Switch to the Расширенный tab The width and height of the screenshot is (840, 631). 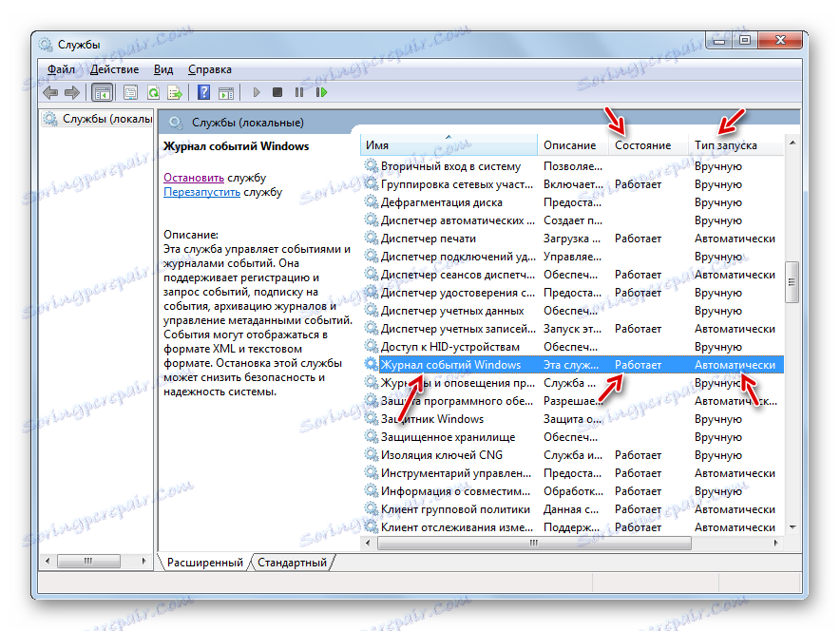click(204, 563)
